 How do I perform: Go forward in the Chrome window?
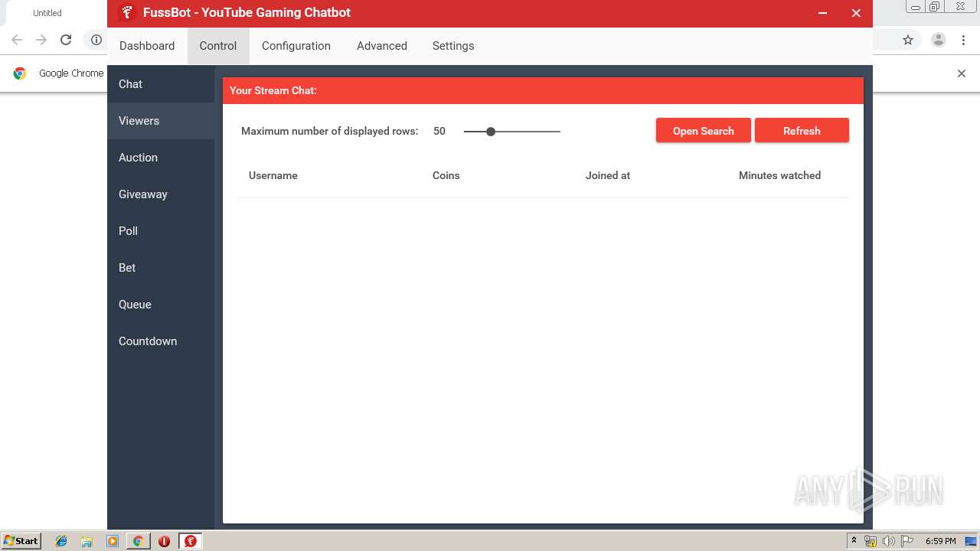tap(41, 40)
